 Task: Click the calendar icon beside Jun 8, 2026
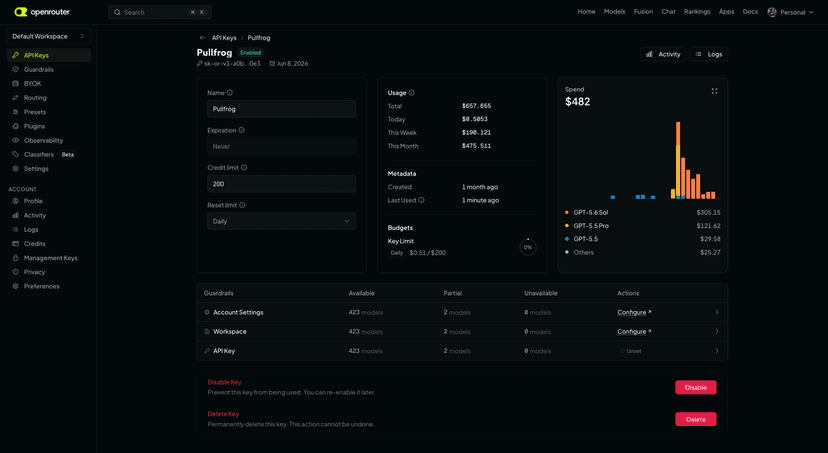click(272, 63)
